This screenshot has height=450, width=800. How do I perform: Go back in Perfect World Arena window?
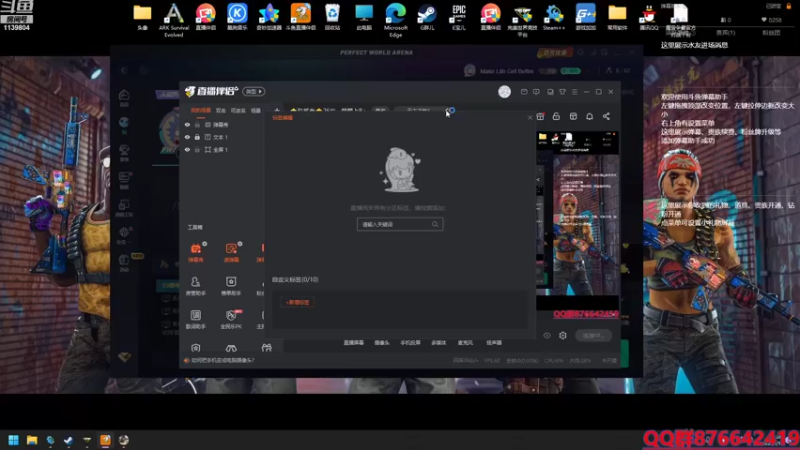[123, 70]
